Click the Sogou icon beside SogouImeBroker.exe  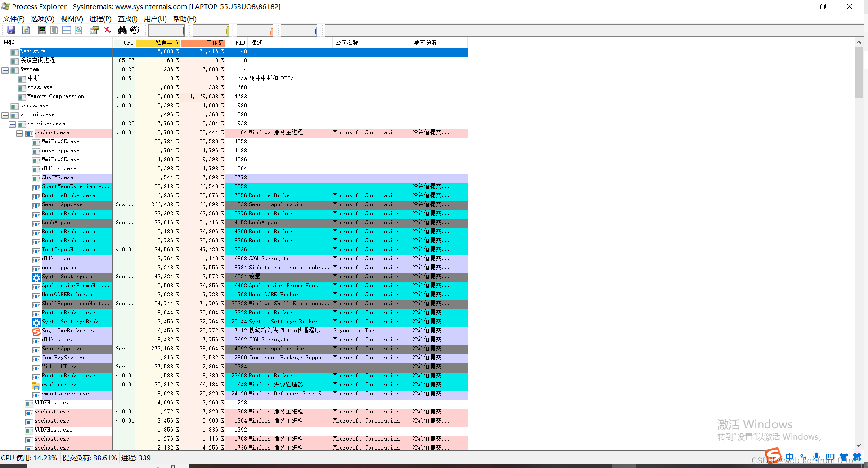click(36, 331)
